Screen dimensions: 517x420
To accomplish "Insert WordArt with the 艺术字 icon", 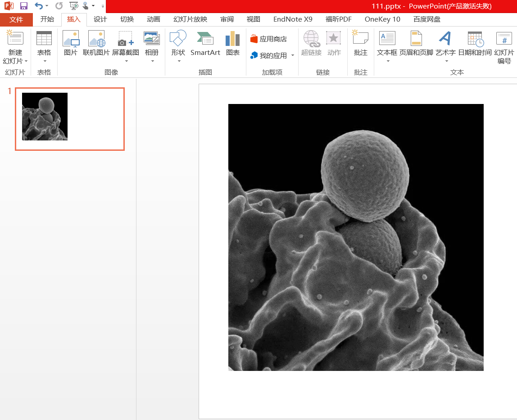I will [x=445, y=39].
